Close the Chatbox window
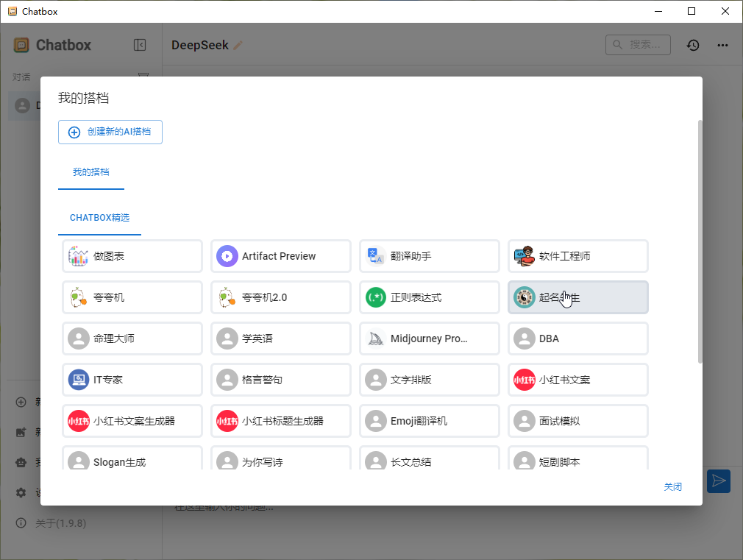The height and width of the screenshot is (560, 743). [725, 11]
